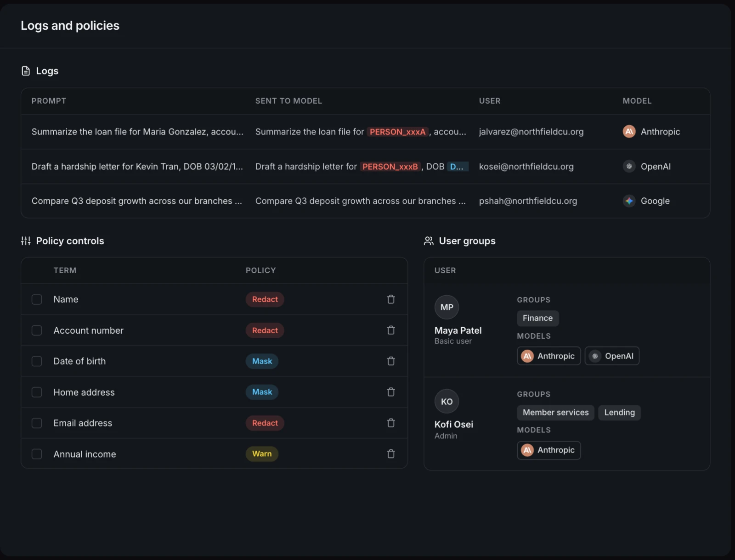Click trash icon for Annual income
The height and width of the screenshot is (560, 735).
[391, 454]
